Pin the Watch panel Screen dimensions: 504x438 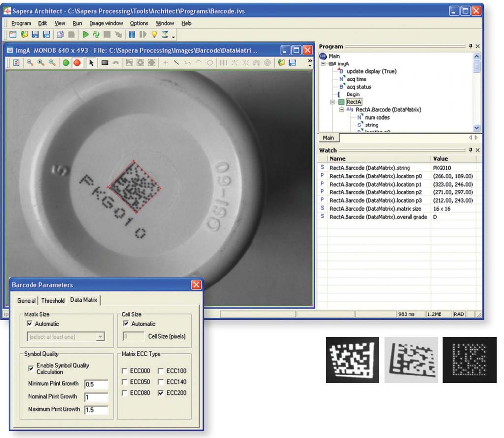pos(471,150)
